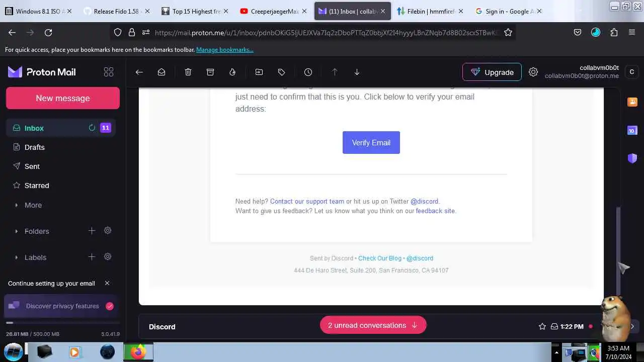This screenshot has height=362, width=644.
Task: Move message to trash icon
Action: click(188, 72)
